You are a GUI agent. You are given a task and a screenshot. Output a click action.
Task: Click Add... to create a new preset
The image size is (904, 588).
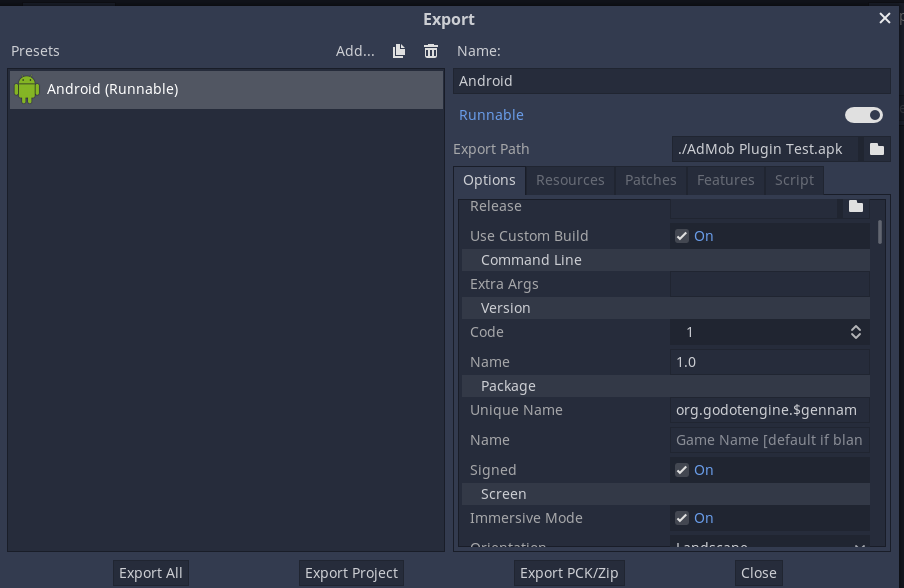coord(354,51)
